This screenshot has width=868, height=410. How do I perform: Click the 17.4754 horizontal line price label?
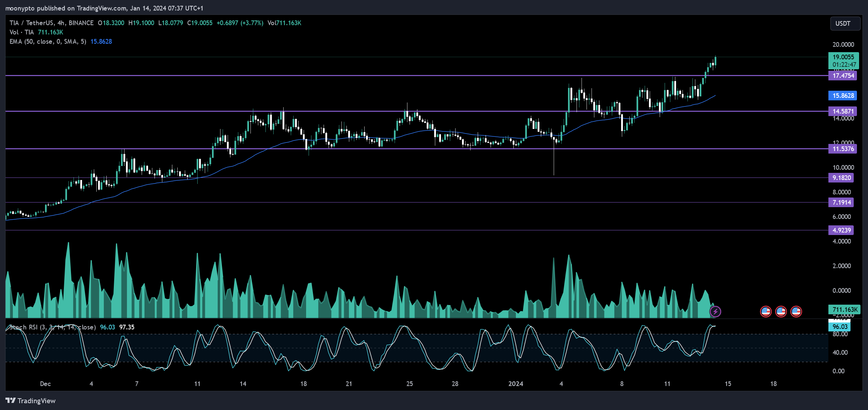click(x=843, y=76)
